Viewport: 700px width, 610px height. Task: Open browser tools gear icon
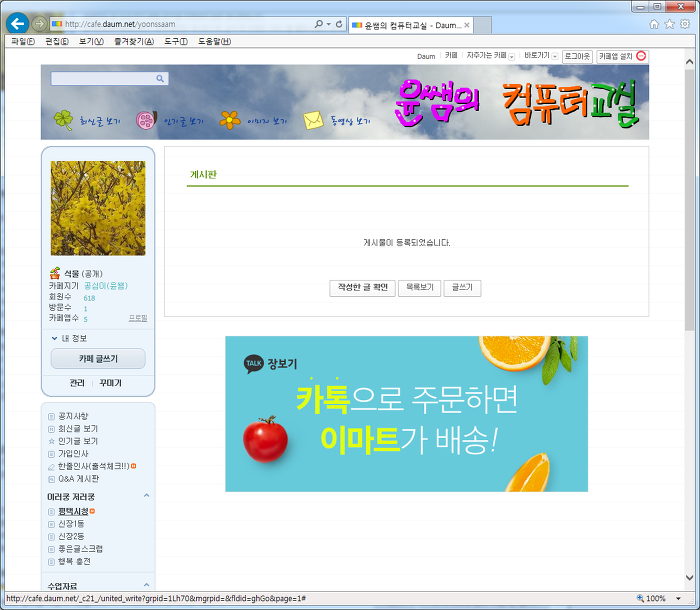(x=685, y=24)
